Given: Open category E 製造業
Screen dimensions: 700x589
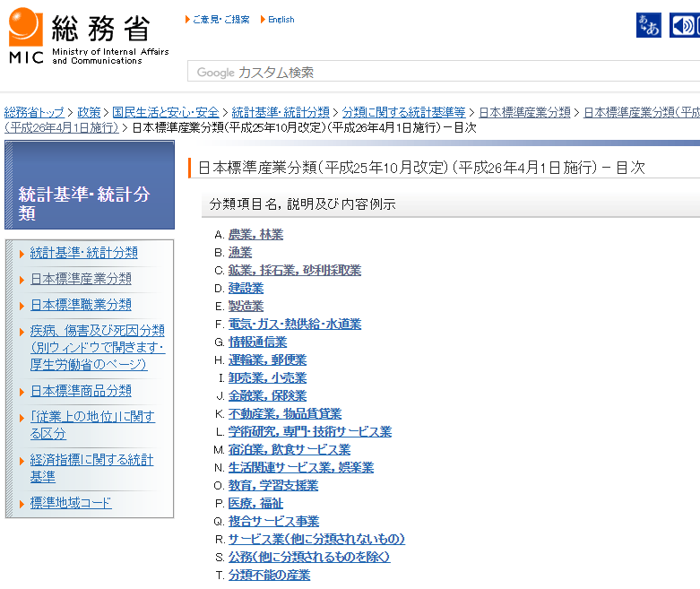Looking at the screenshot, I should (246, 306).
